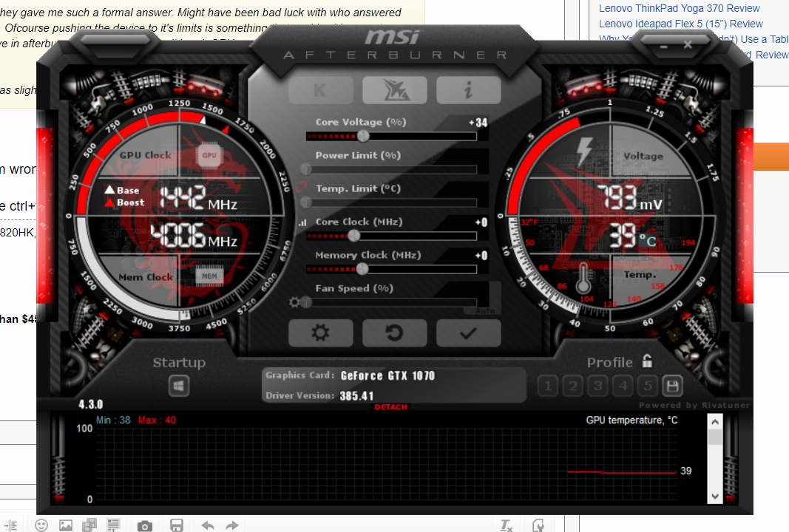Click the thermometer temperature icon
789x532 pixels.
(x=583, y=278)
